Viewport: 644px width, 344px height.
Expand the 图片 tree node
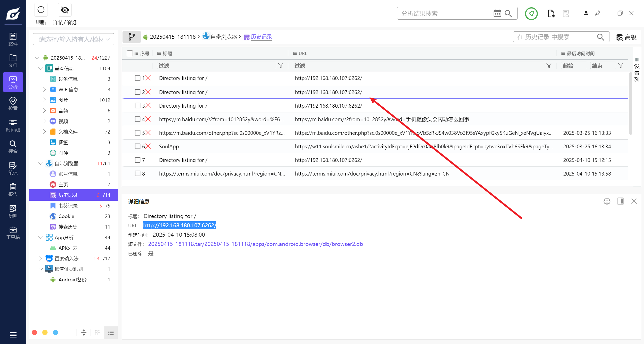44,100
